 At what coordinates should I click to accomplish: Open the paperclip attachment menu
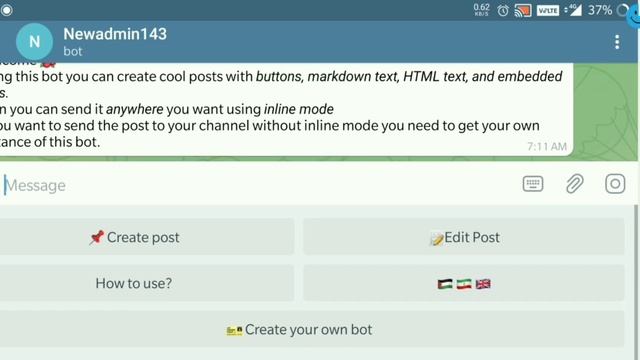(574, 184)
